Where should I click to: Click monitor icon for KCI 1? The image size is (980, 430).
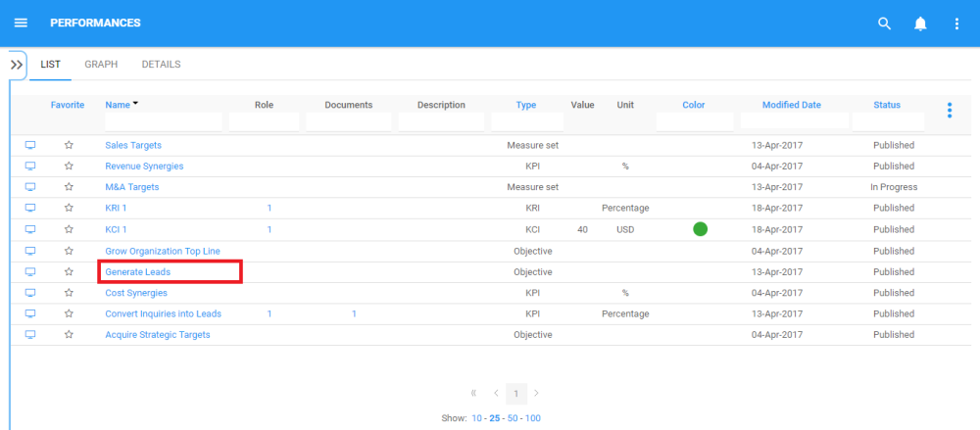(x=30, y=229)
